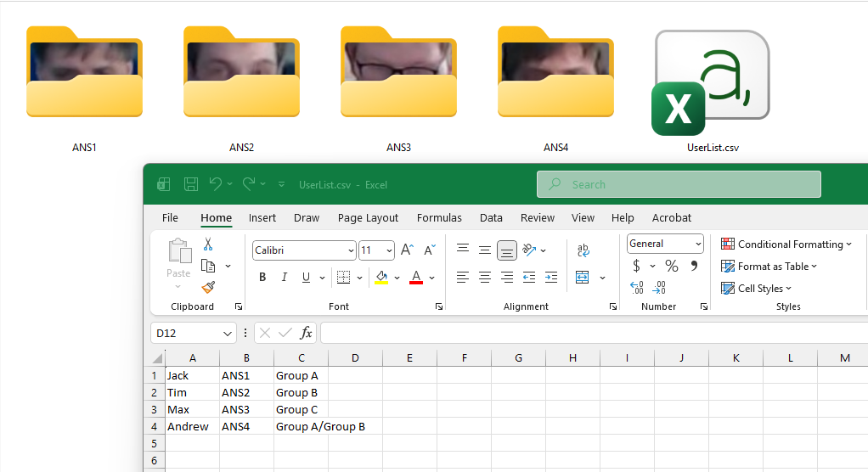Click the Wrap Text icon
Image resolution: width=868 pixels, height=472 pixels.
tap(583, 250)
